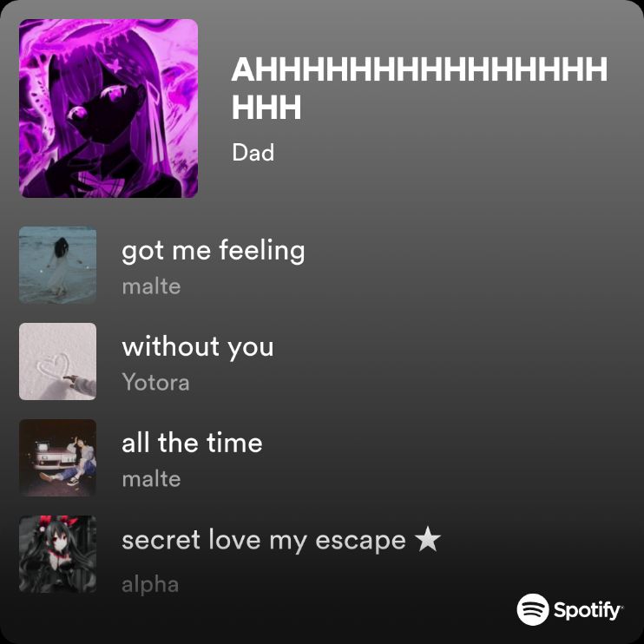The height and width of the screenshot is (644, 644).
Task: Open playlist owner 'Dad' profile
Action: (253, 153)
